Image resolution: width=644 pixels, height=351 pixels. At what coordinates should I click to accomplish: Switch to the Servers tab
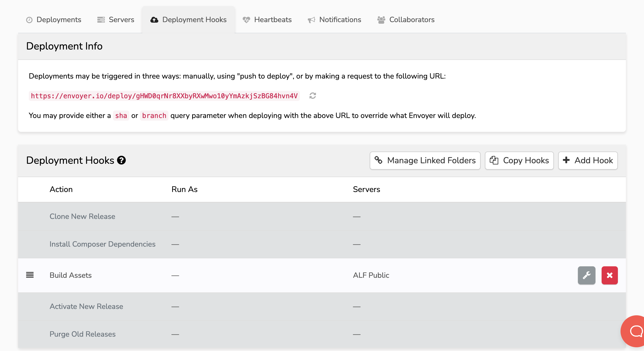coord(116,20)
